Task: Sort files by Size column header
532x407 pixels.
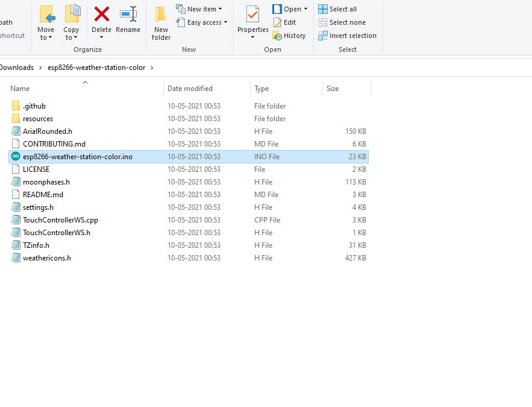Action: click(x=346, y=89)
